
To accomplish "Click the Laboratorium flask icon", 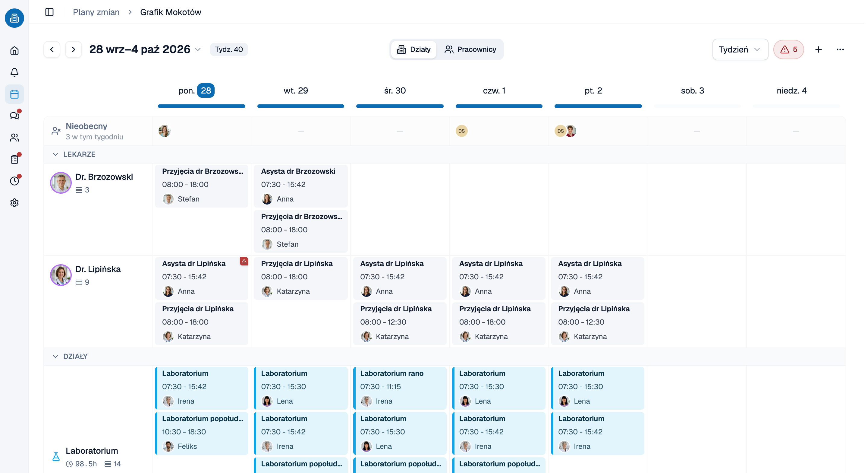I will tap(56, 456).
